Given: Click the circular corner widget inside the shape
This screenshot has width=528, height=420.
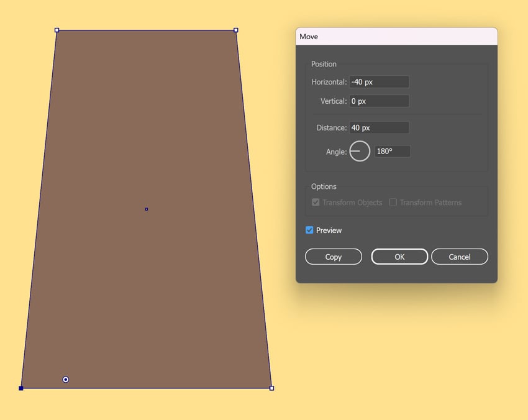Looking at the screenshot, I should 66,380.
